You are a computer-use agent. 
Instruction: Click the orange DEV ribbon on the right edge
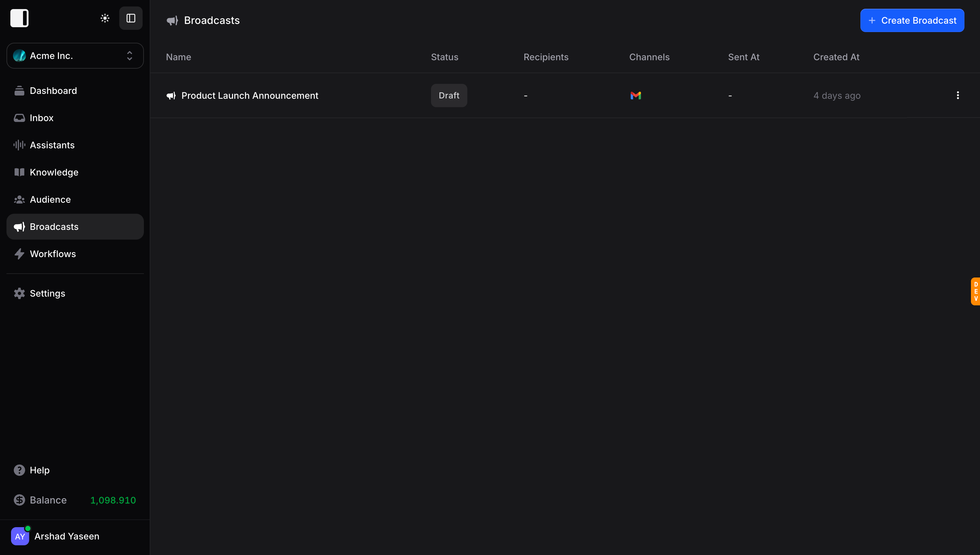tap(975, 291)
